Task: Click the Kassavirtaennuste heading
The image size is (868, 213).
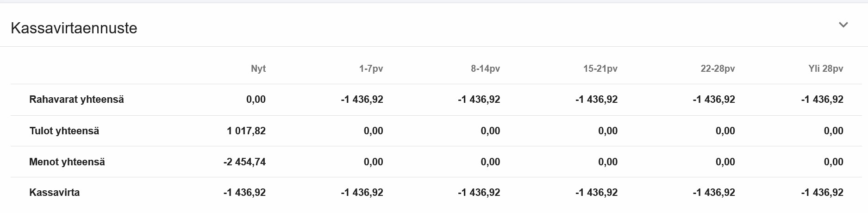Action: [74, 28]
